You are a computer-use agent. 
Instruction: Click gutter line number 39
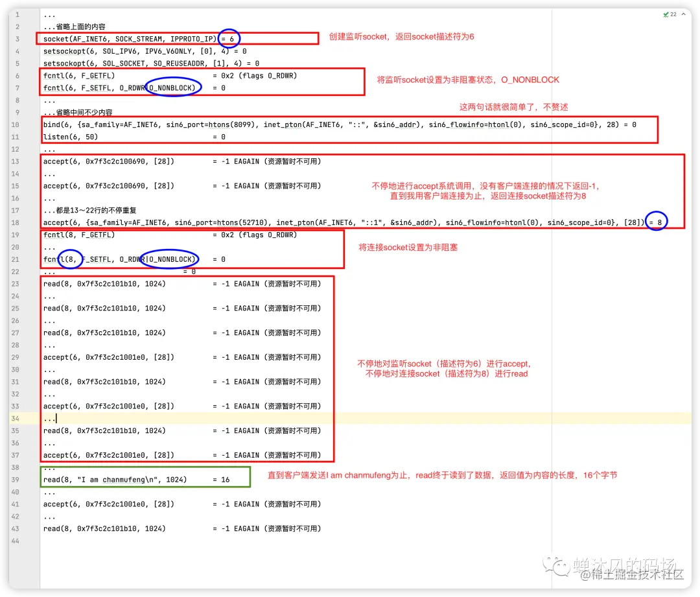tap(16, 480)
